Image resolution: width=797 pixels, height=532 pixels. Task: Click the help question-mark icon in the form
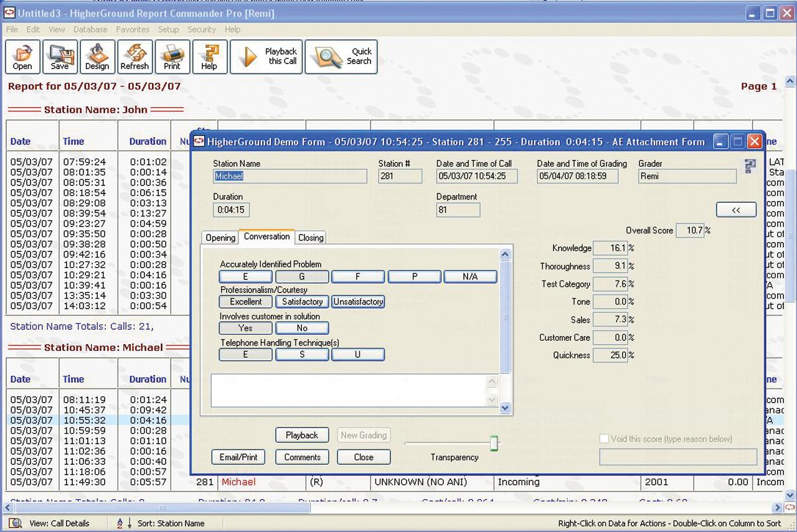tap(750, 166)
